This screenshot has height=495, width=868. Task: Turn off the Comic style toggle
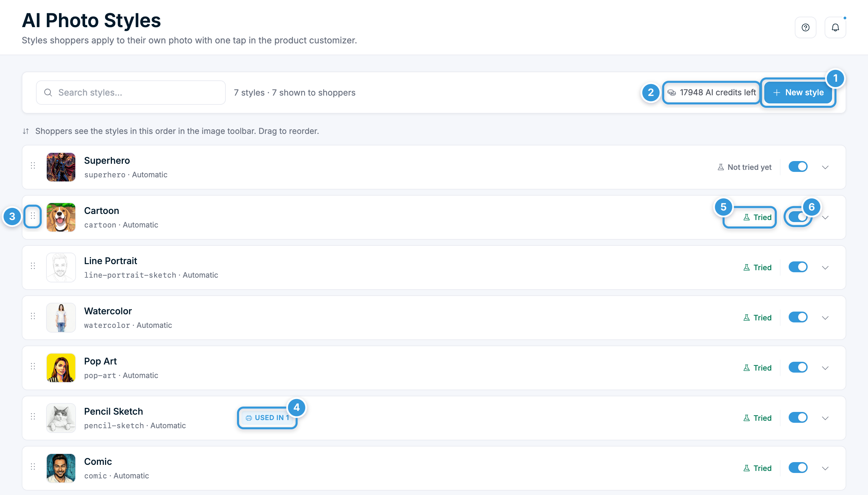tap(798, 468)
